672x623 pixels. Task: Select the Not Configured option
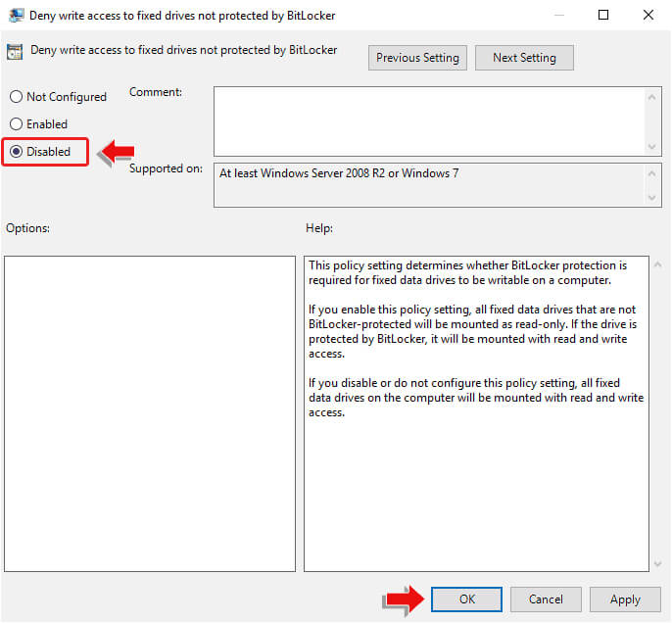(16, 97)
